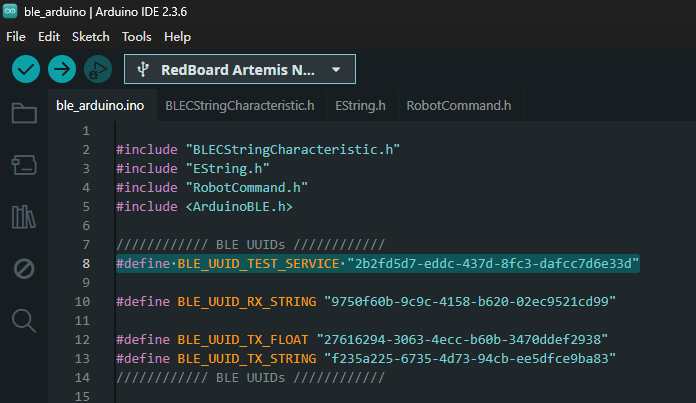
Task: Open the Sketchbook folder sidebar icon
Action: coord(23,112)
